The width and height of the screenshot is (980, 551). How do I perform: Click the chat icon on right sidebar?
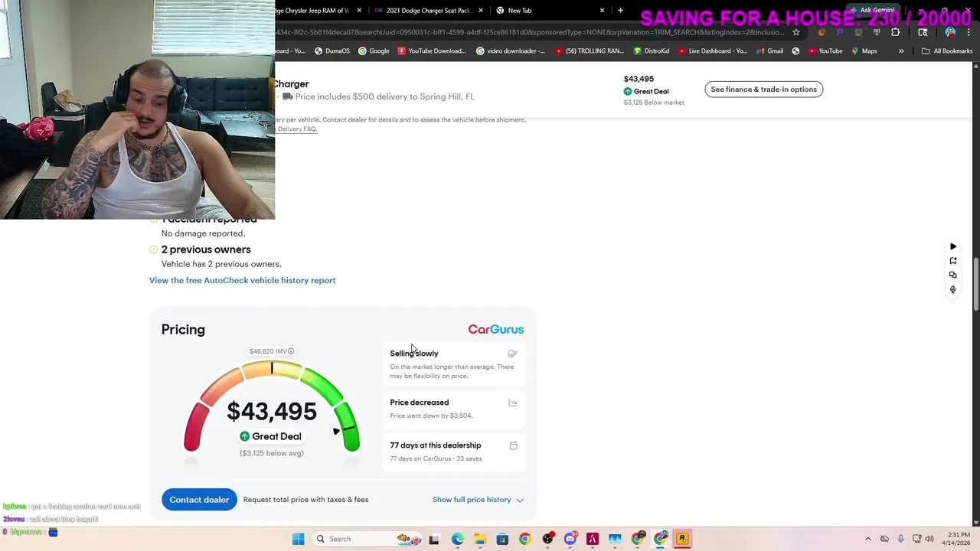pyautogui.click(x=953, y=275)
